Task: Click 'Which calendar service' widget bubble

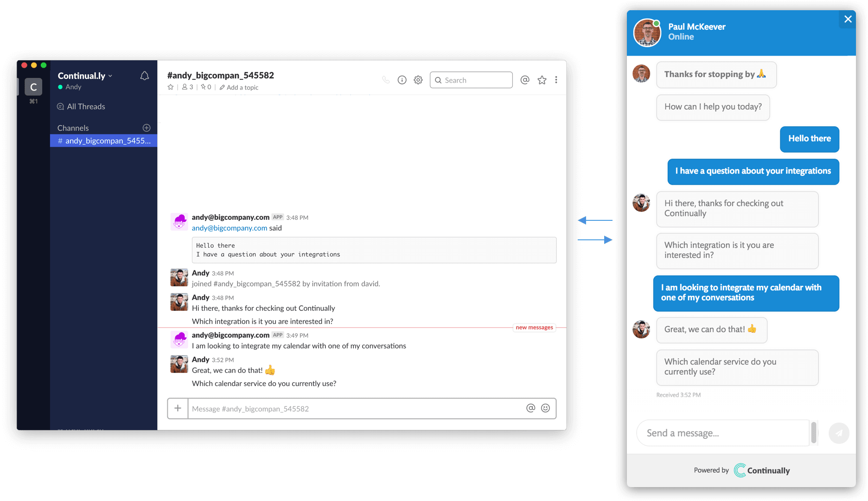Action: click(x=737, y=367)
